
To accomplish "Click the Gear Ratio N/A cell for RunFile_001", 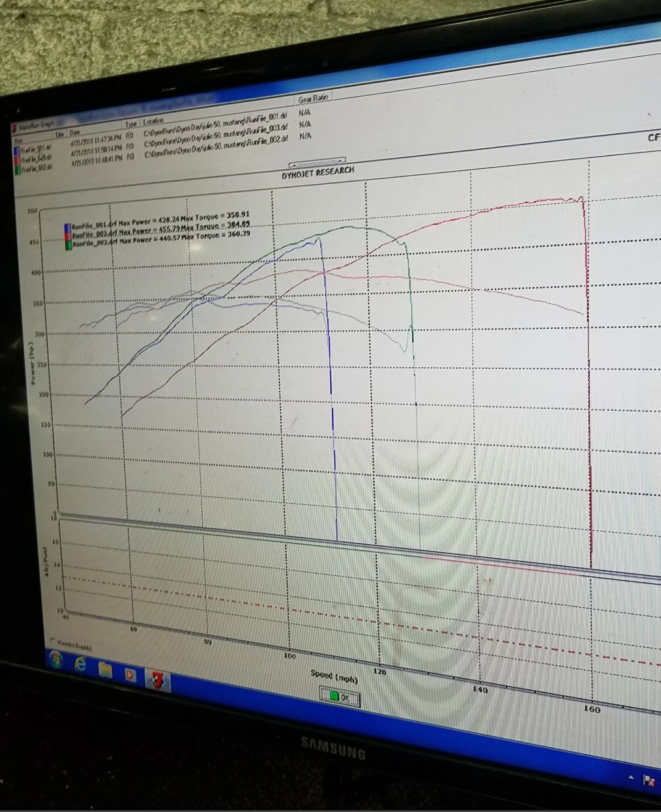I will pos(304,113).
